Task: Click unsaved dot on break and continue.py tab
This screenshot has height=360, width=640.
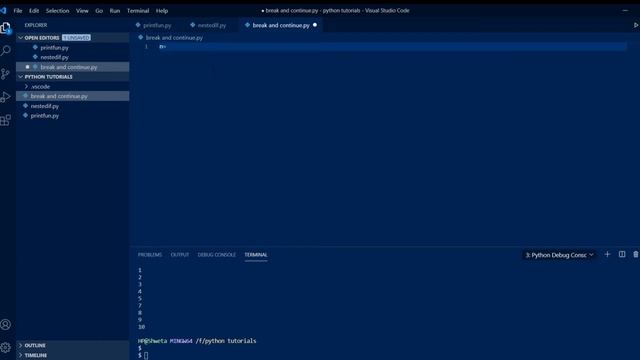Action: click(315, 25)
